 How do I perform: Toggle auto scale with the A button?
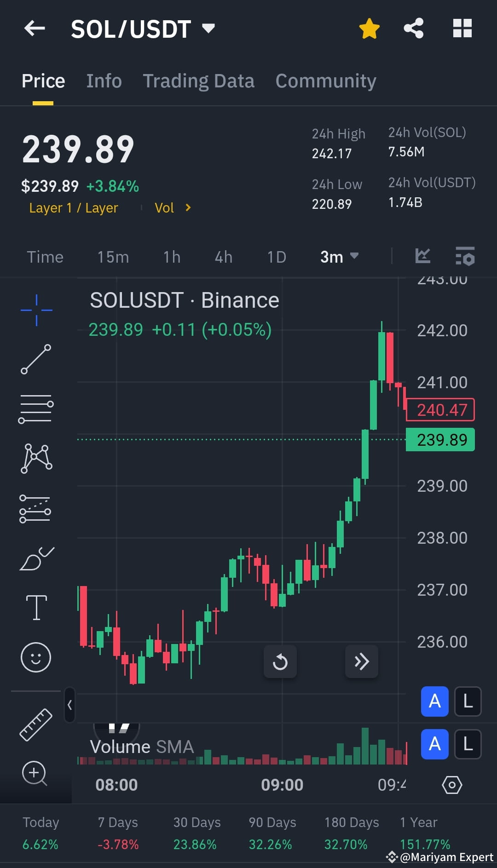[x=434, y=701]
